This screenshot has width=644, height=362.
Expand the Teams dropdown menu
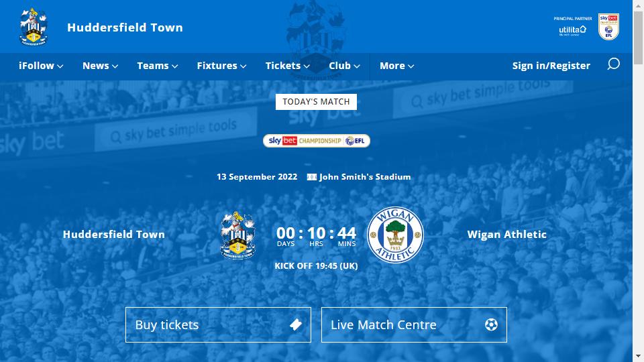[157, 66]
